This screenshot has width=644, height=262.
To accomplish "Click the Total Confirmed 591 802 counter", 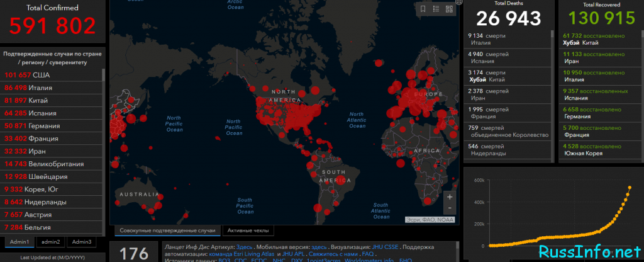I will coord(53,26).
